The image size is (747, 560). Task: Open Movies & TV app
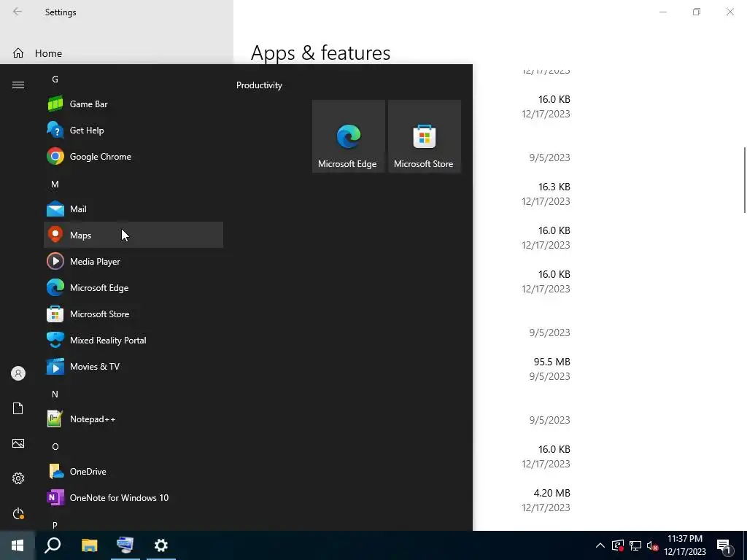133,366
